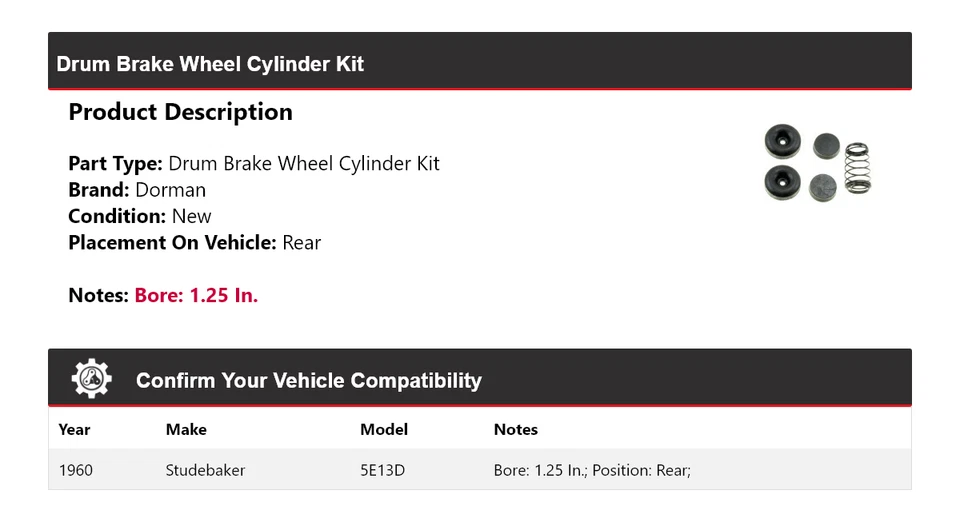Viewport: 960px width, 522px height.
Task: Select the Product Description heading
Action: (180, 112)
